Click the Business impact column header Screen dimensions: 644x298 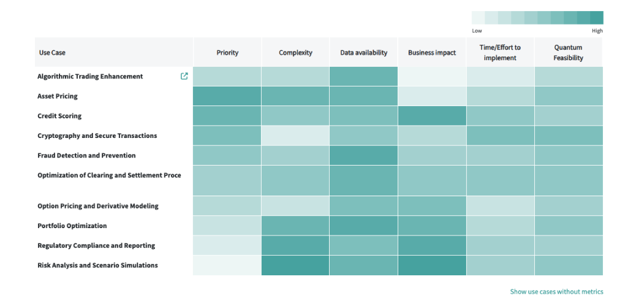[432, 53]
